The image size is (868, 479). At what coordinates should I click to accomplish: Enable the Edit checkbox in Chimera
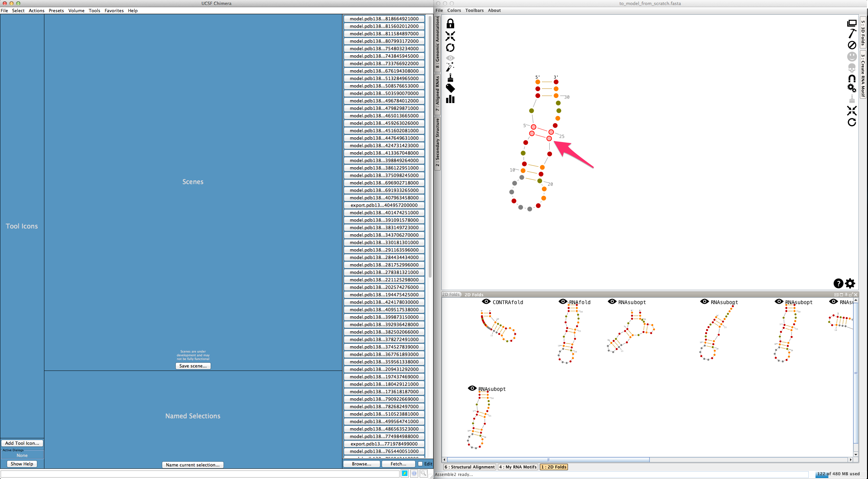(x=420, y=464)
